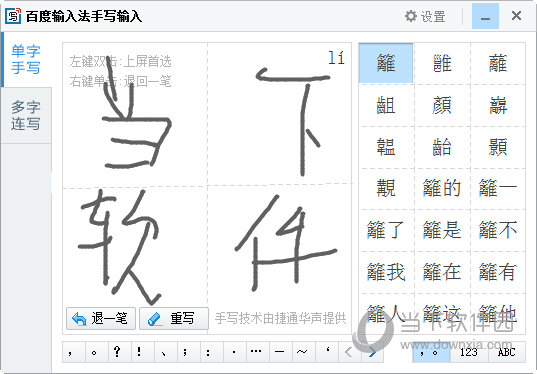
Task: Switch to 单字手写 mode tab
Action: 26,59
